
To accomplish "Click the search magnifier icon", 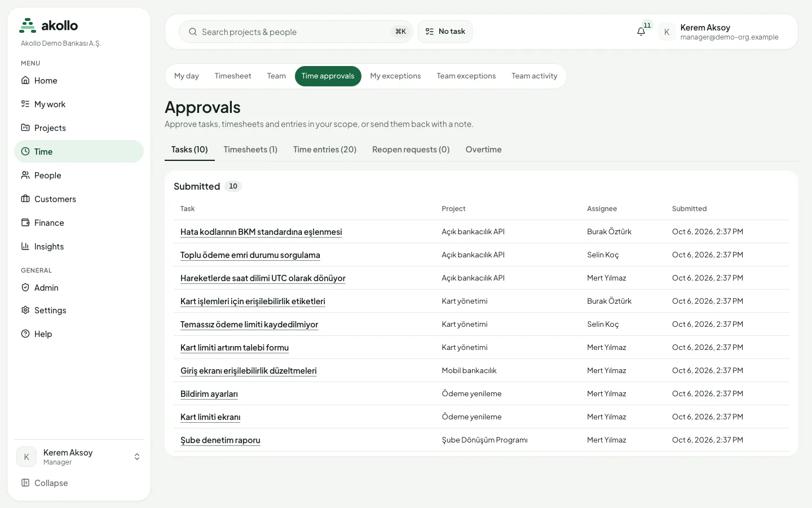I will (x=193, y=32).
